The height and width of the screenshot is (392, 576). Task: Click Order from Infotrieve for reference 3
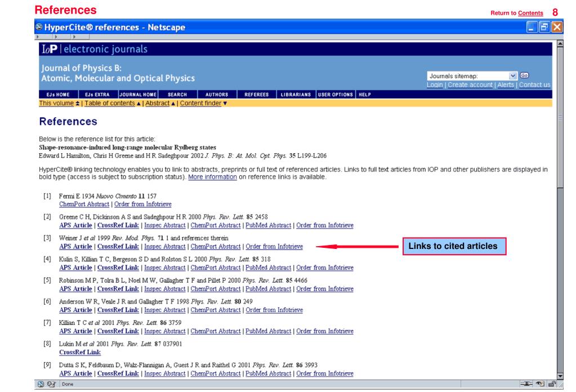point(274,247)
